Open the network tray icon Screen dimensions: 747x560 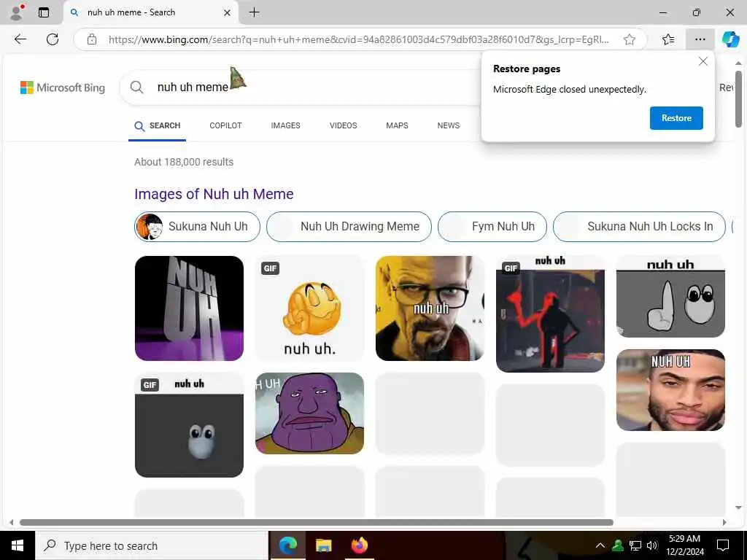click(x=635, y=545)
